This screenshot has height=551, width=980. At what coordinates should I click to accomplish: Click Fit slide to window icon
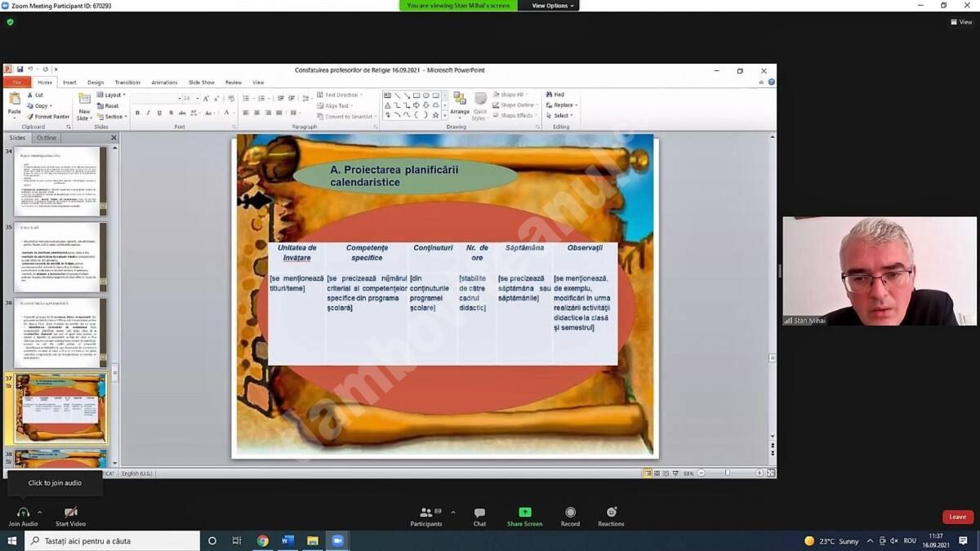coord(771,473)
